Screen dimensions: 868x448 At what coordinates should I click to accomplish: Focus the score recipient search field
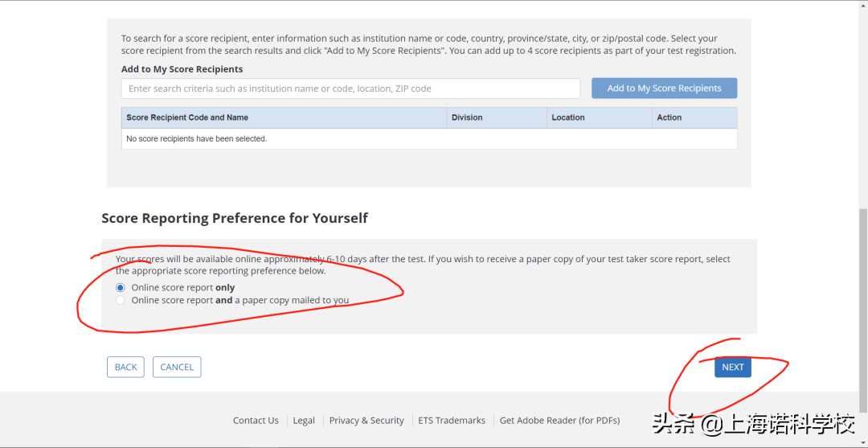350,88
